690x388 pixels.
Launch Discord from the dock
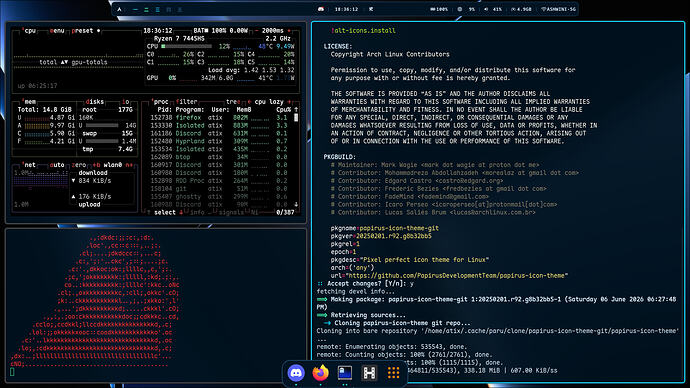point(296,373)
